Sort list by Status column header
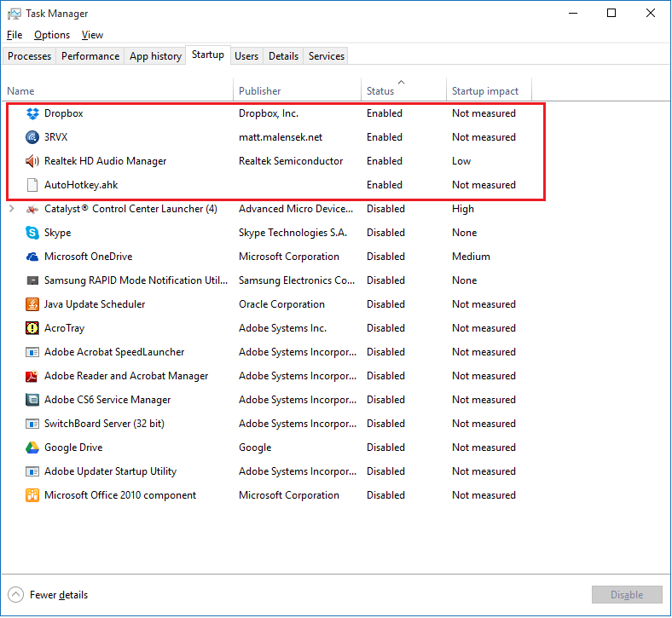The height and width of the screenshot is (618, 672). [x=380, y=91]
